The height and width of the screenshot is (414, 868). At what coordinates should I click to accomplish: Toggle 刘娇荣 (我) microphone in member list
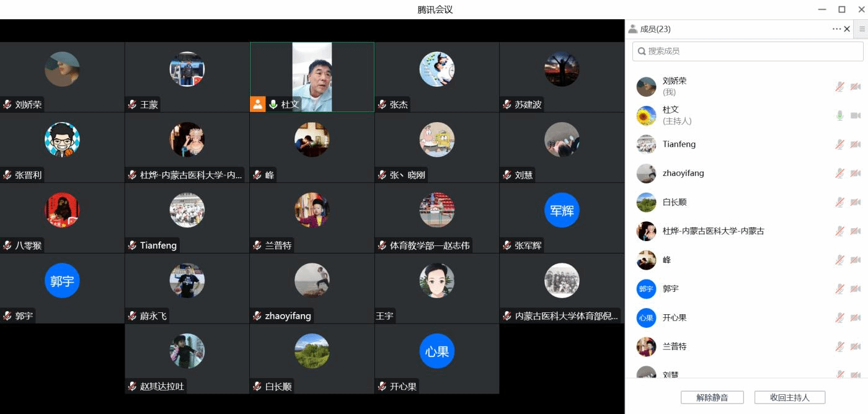[x=839, y=87]
